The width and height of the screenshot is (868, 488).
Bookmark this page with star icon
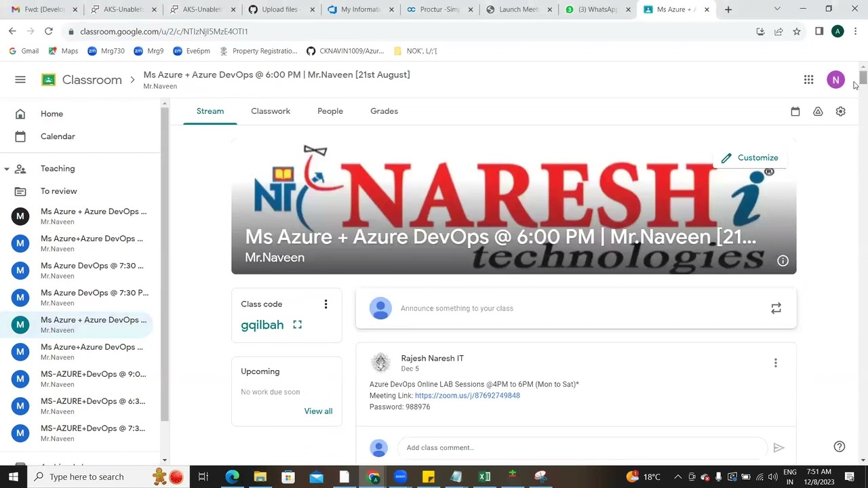(797, 31)
